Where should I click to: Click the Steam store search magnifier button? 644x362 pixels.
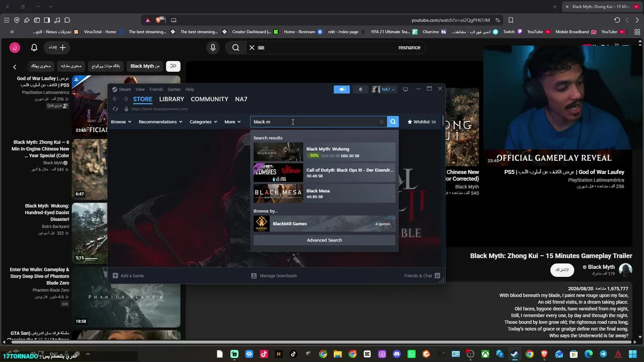click(x=393, y=122)
